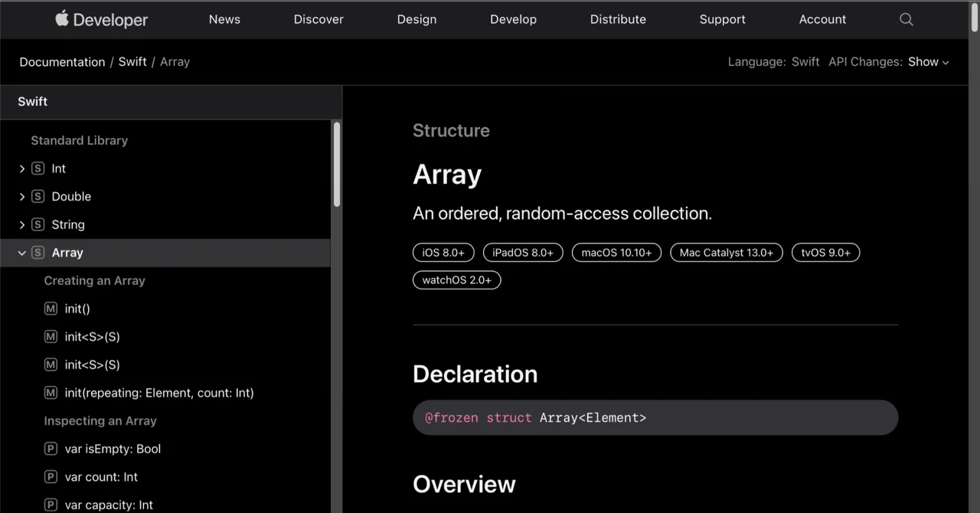This screenshot has height=513, width=980.
Task: Open init() in the sidebar
Action: coord(77,309)
